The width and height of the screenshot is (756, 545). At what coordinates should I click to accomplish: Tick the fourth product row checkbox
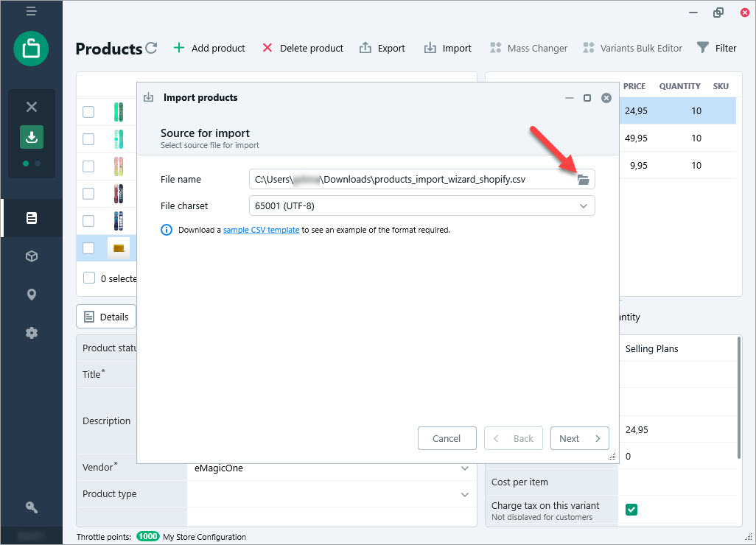pos(88,194)
